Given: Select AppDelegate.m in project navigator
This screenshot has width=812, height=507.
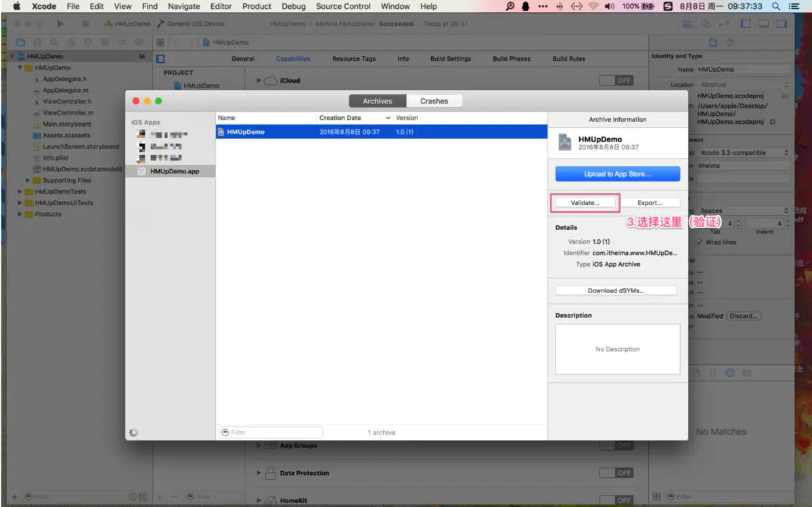Looking at the screenshot, I should click(66, 90).
